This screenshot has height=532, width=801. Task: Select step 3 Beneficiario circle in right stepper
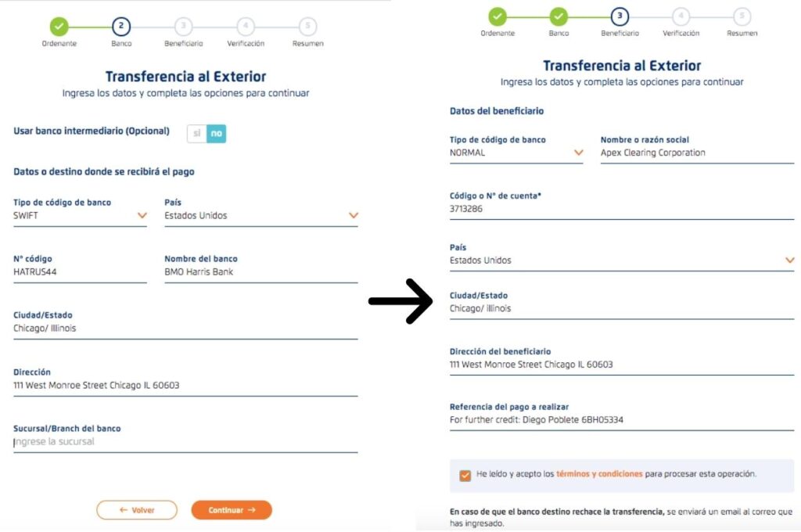(x=620, y=16)
